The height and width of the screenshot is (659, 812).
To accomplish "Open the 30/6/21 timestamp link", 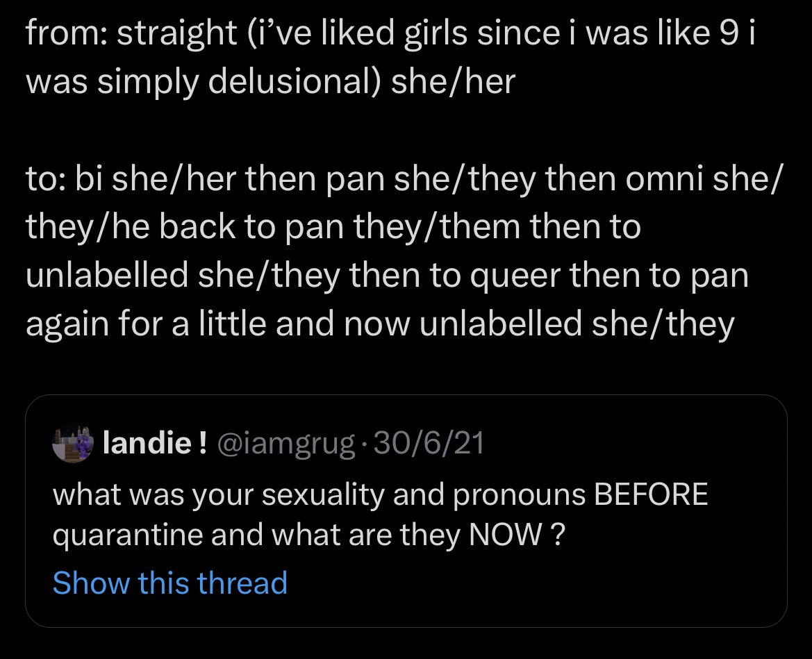I will pos(429,443).
